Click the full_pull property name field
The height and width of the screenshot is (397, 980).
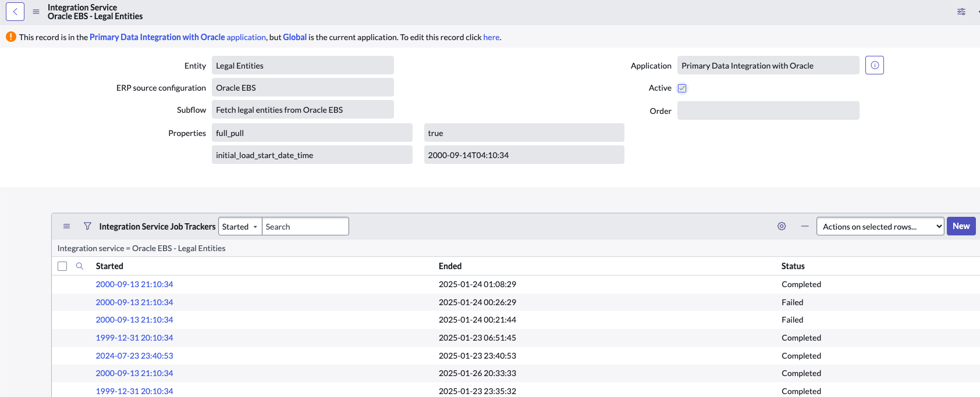point(312,133)
